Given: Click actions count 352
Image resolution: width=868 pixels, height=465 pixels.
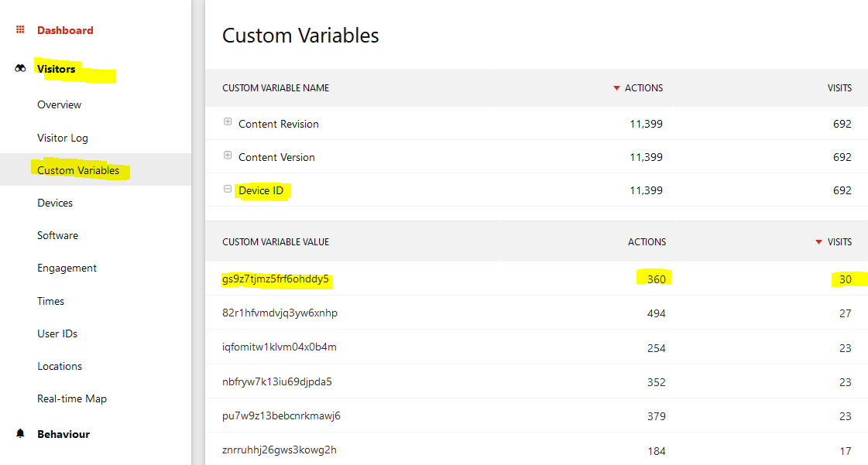Looking at the screenshot, I should coord(657,383).
